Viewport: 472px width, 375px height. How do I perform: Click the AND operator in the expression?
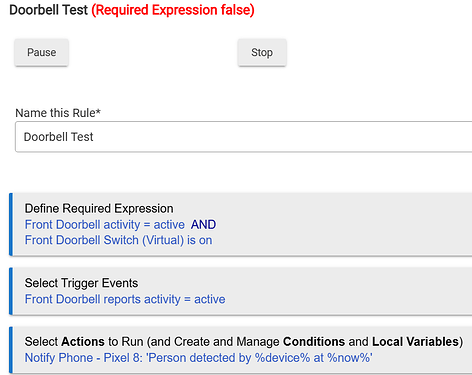coord(203,225)
